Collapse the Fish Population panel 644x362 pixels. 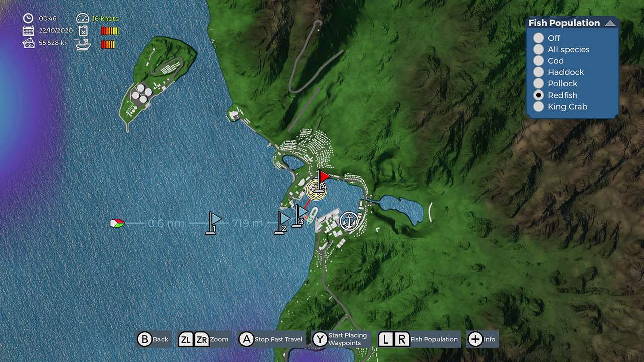tap(610, 22)
